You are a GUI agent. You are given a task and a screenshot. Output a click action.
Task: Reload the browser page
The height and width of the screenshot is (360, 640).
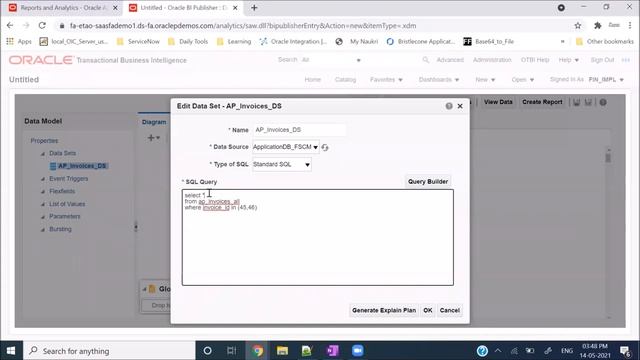(42, 25)
